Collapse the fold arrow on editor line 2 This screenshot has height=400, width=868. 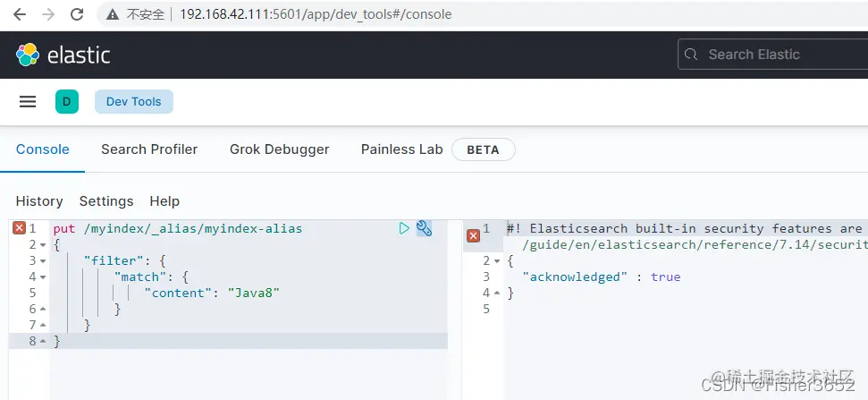pyautogui.click(x=43, y=245)
